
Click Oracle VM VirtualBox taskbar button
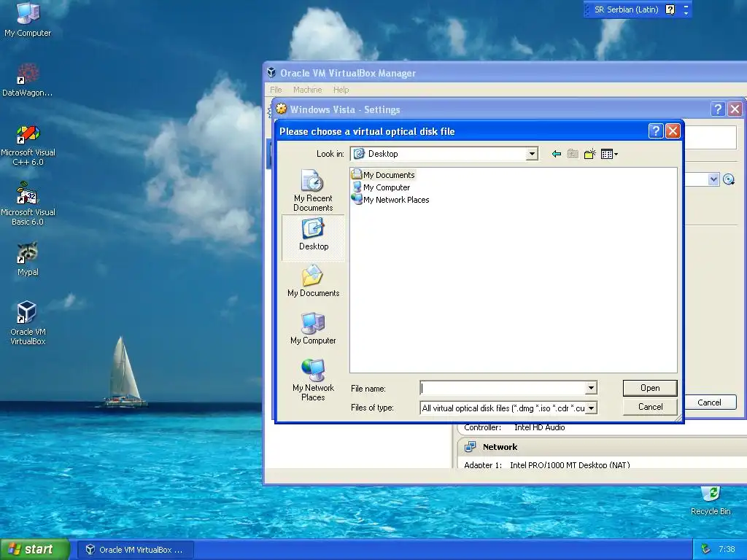(x=135, y=550)
